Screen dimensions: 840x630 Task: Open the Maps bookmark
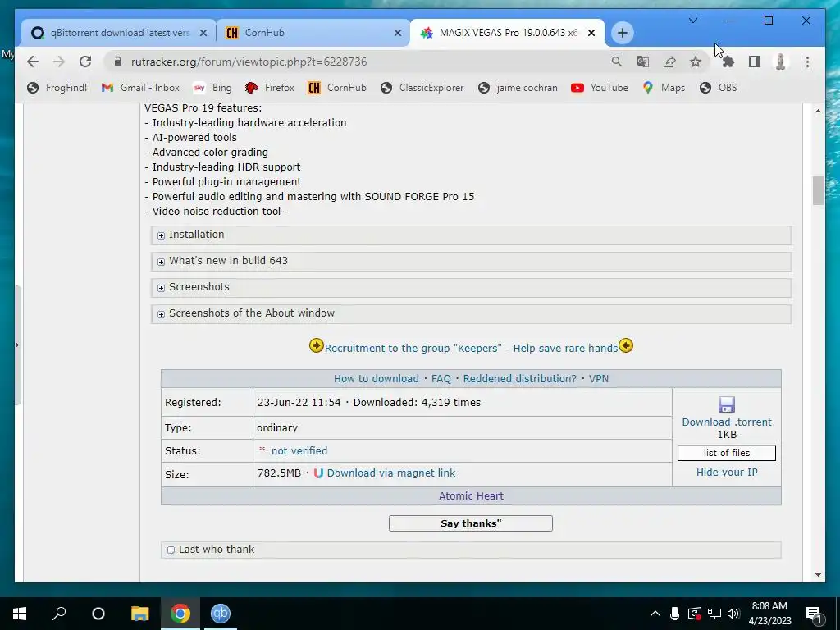pyautogui.click(x=664, y=88)
